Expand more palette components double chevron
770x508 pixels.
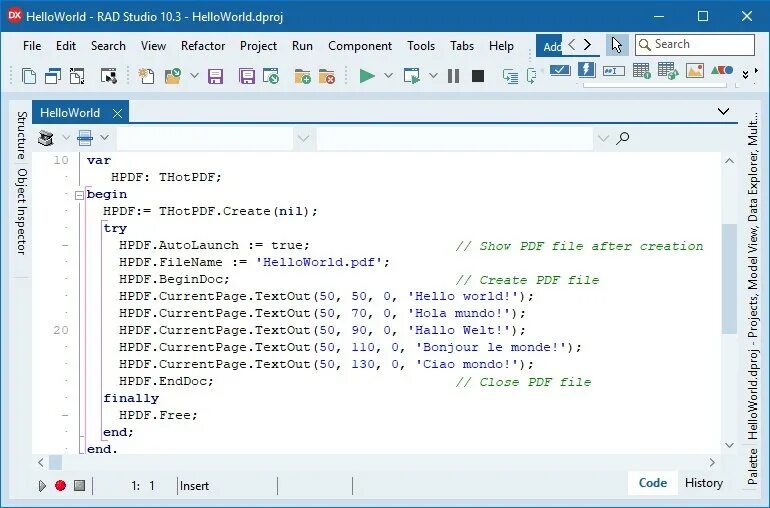pyautogui.click(x=745, y=75)
